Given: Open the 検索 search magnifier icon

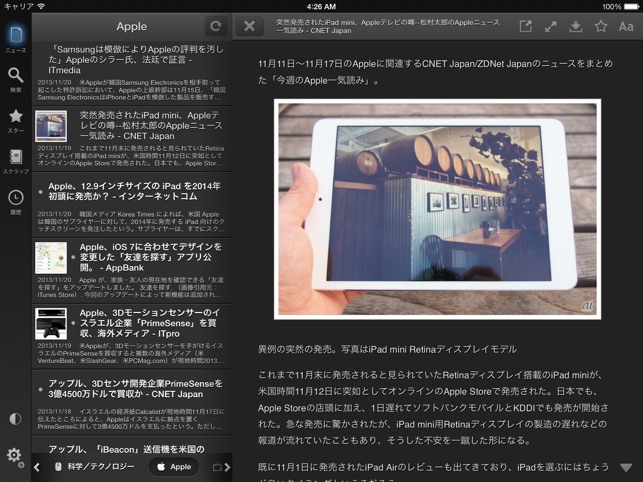Looking at the screenshot, I should pos(16,79).
